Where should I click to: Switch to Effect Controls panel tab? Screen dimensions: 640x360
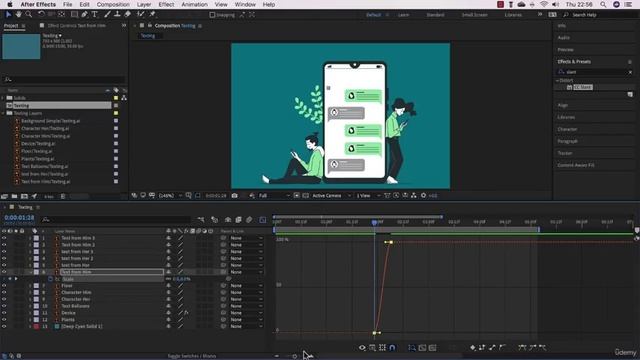(76, 25)
